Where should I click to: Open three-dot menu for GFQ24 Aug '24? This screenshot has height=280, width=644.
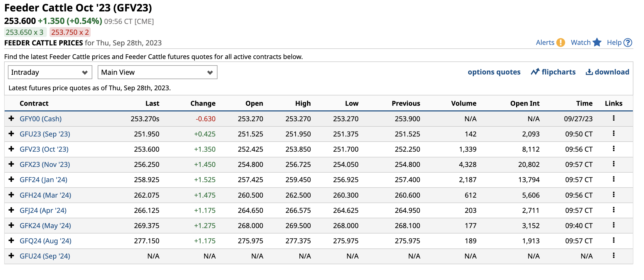[x=614, y=240]
